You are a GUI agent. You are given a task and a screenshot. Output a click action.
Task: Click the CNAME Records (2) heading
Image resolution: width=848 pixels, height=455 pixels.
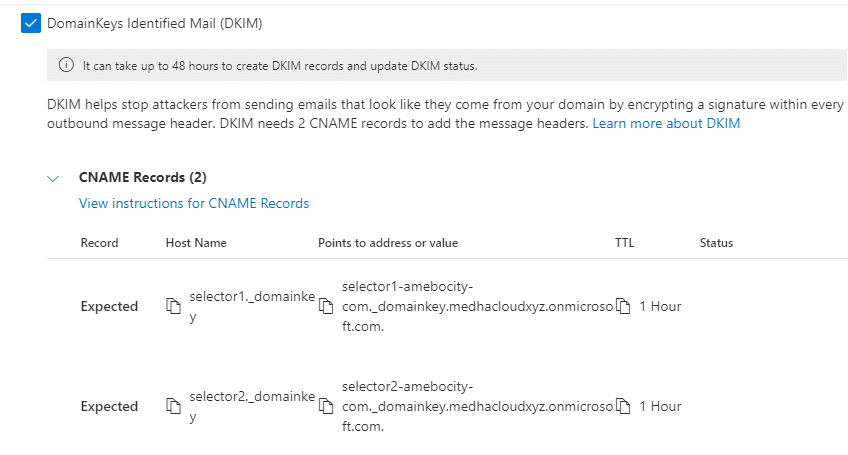coord(142,178)
